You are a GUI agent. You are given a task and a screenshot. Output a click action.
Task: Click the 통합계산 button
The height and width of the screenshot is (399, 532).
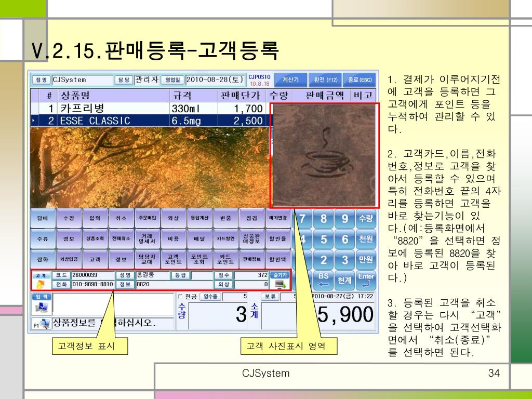click(199, 218)
